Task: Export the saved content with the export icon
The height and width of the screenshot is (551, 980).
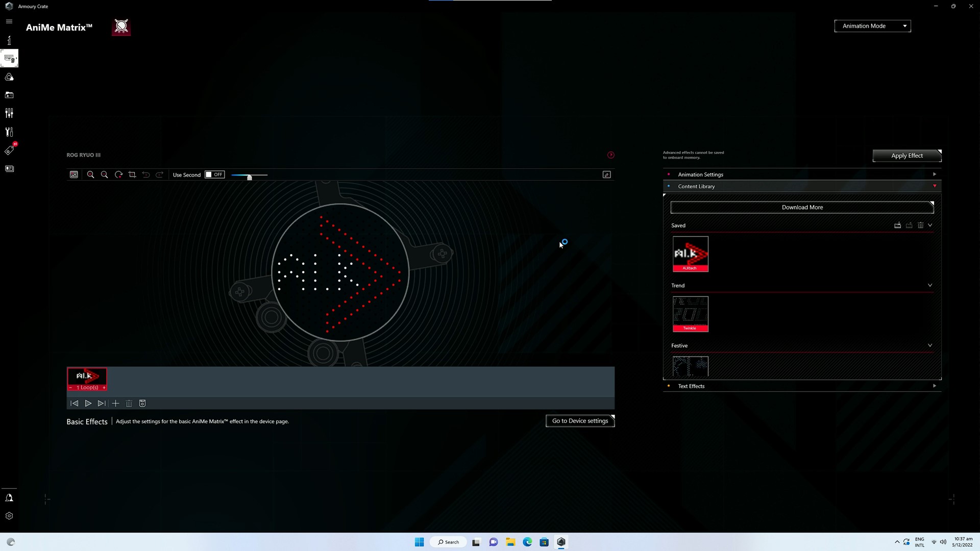Action: 909,225
